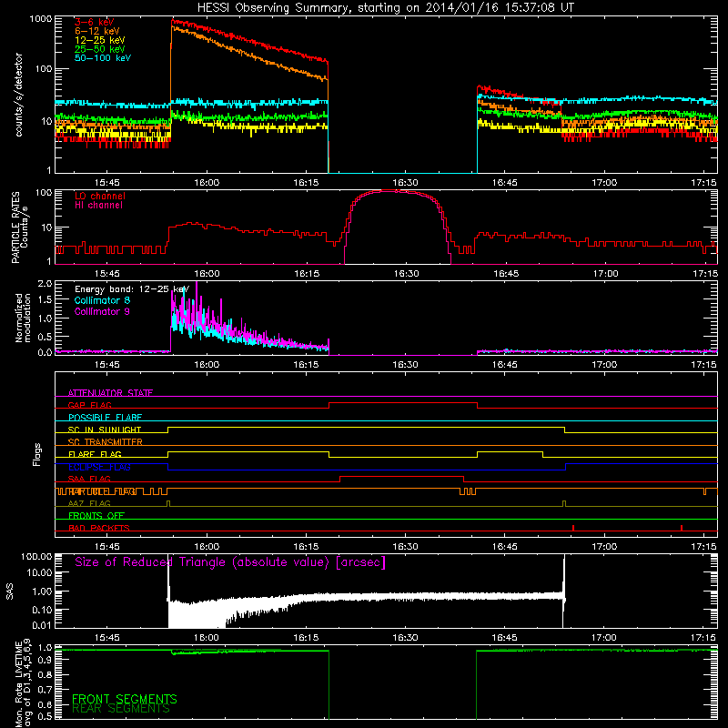Click the 'Energy band: 12-25 keV' caption
The image size is (728, 728).
coord(132,289)
